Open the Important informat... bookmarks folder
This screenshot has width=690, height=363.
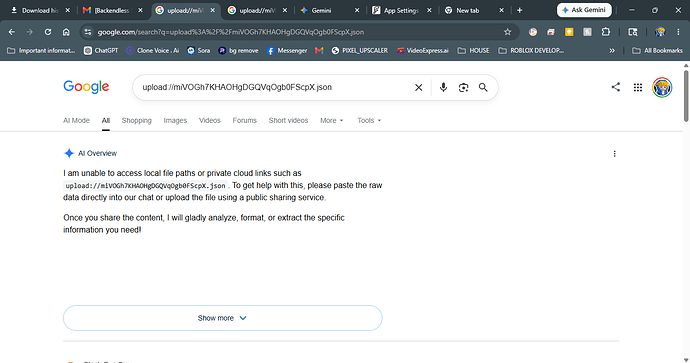click(41, 51)
